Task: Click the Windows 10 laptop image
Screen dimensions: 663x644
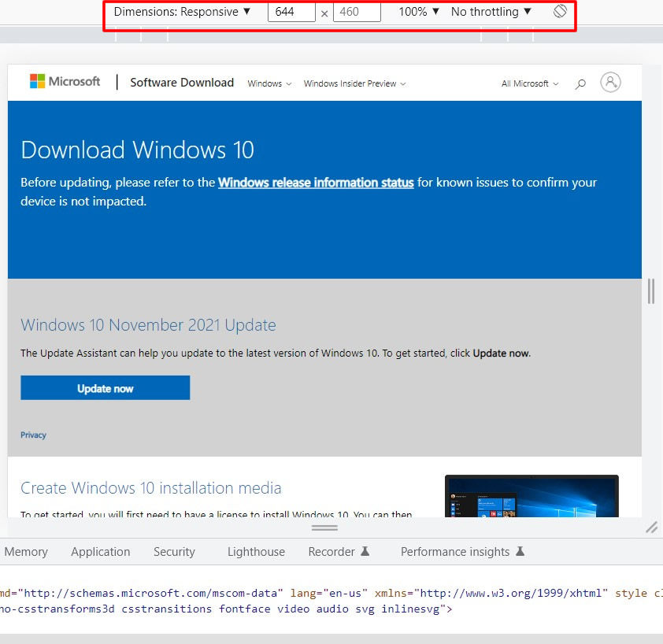Action: pos(532,496)
